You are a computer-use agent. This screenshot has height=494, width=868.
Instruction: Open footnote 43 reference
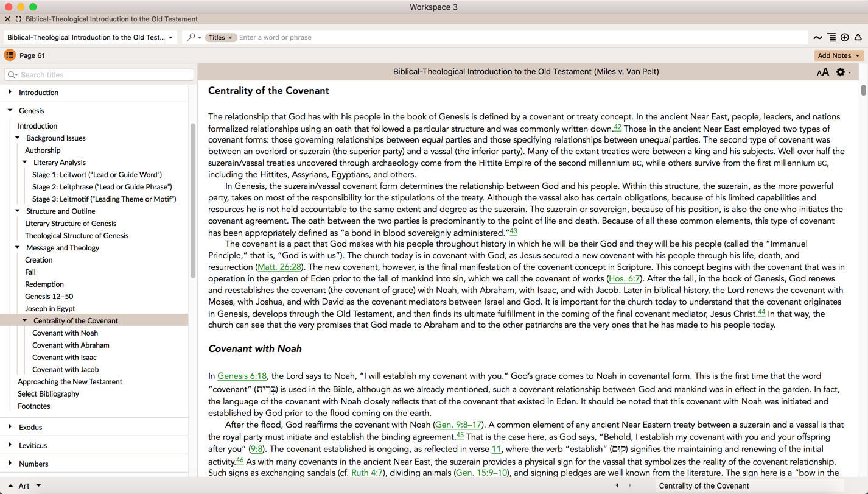tap(513, 231)
